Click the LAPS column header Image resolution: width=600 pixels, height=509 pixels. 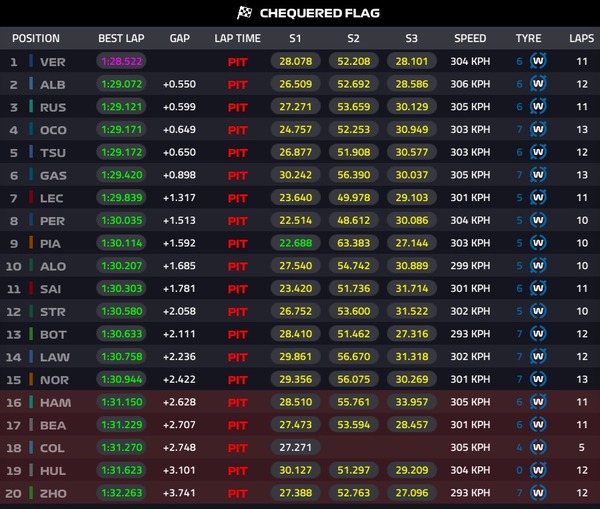(x=582, y=38)
